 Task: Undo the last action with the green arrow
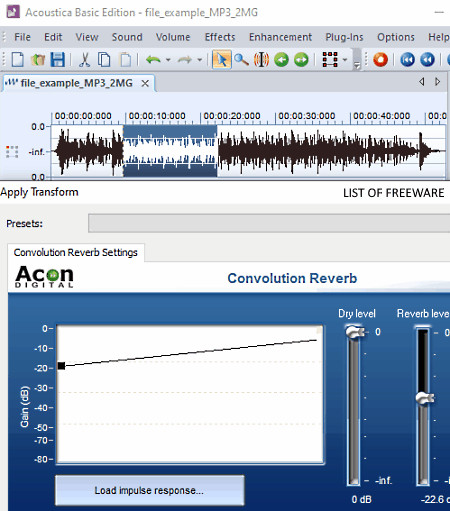pyautogui.click(x=153, y=60)
